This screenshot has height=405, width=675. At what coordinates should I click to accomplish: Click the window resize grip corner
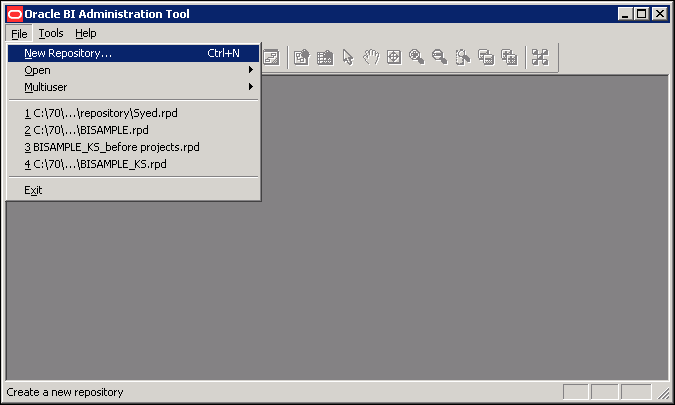coord(663,392)
